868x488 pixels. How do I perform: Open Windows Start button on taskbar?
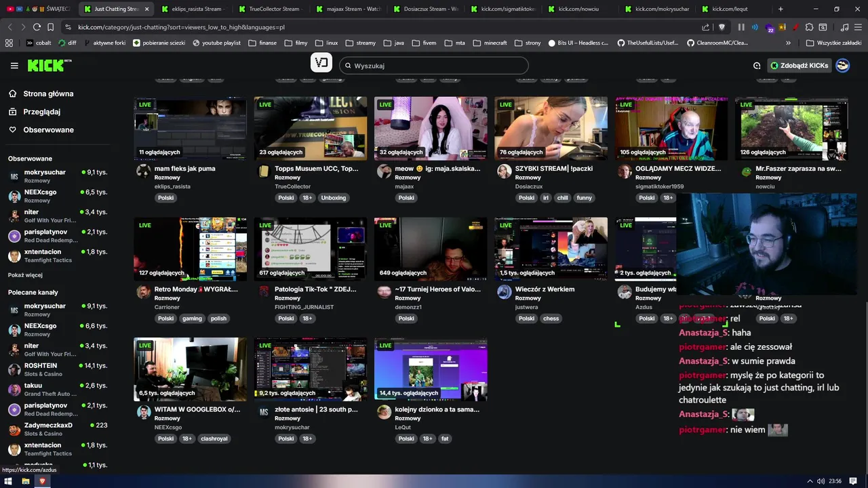pyautogui.click(x=8, y=481)
